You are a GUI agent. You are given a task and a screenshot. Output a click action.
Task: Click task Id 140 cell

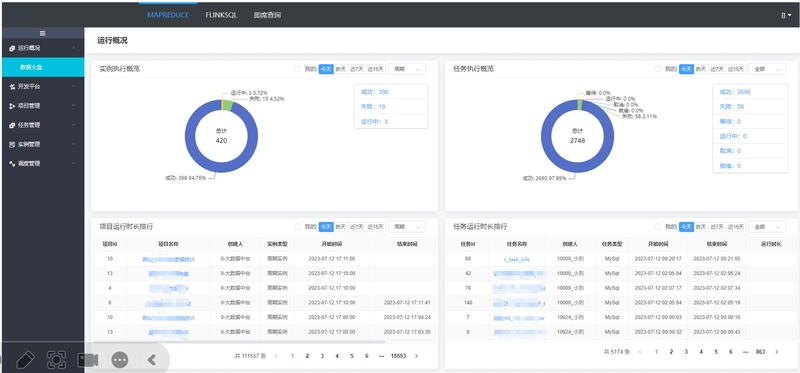click(x=468, y=303)
